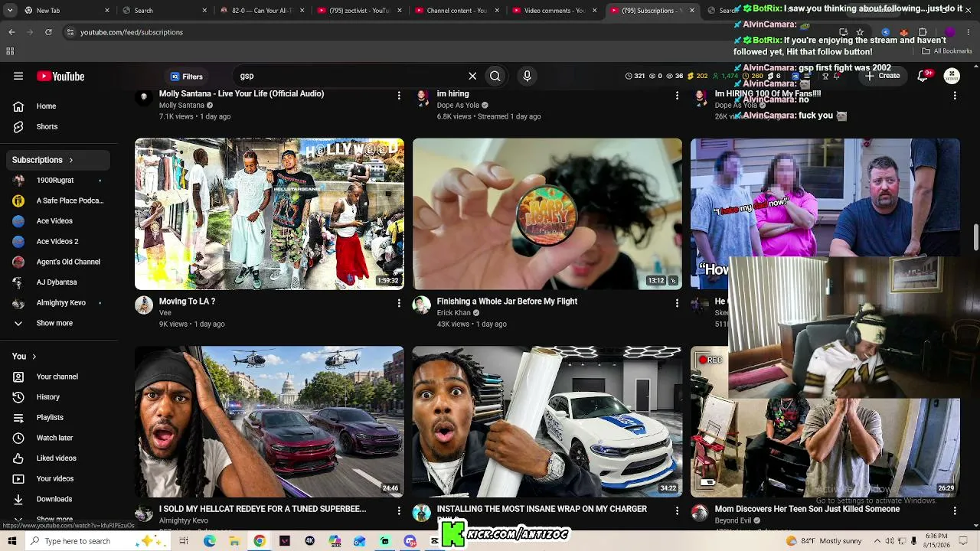Go back in the browser
The height and width of the screenshot is (551, 980).
(11, 32)
